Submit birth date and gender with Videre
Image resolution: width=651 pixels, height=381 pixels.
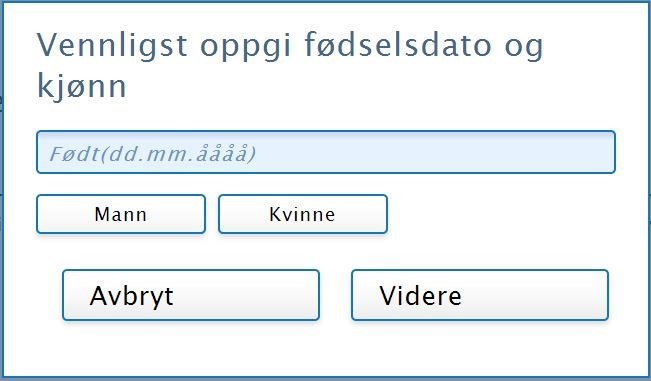pos(480,295)
